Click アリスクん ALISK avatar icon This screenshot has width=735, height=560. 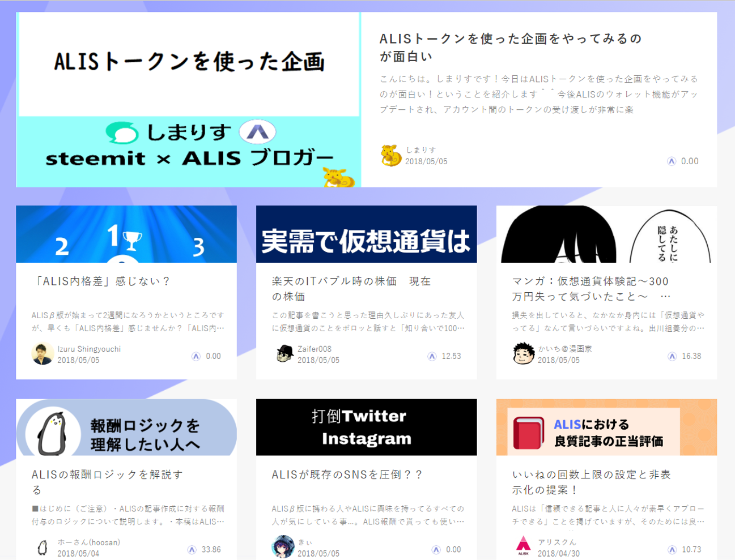coord(524,547)
